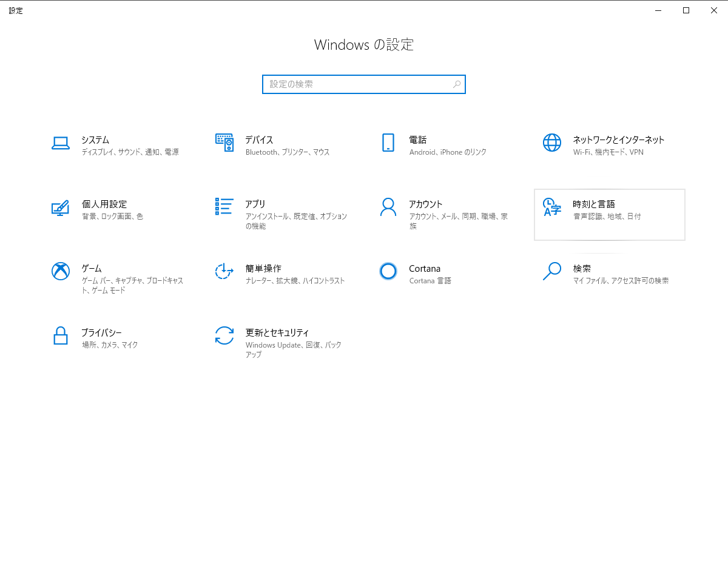Open the 電話 settings title
Viewport: 728px width, 566px height.
[x=417, y=140]
